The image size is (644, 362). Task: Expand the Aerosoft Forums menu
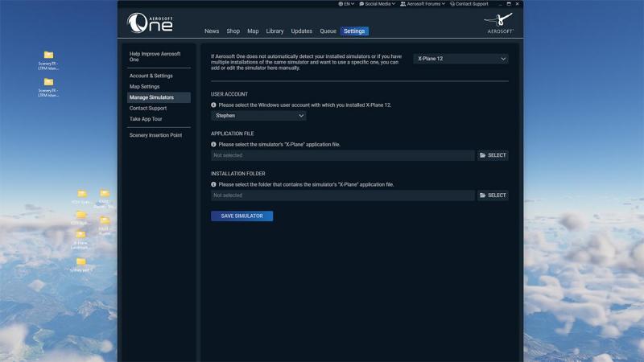click(x=423, y=4)
